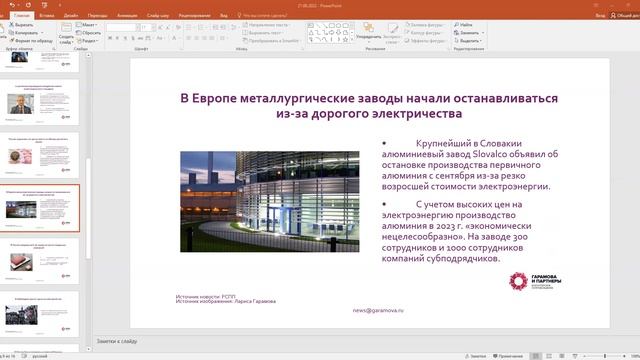Toggle Примечания comments button in status bar
This screenshot has height=360, width=640.
coord(508,356)
